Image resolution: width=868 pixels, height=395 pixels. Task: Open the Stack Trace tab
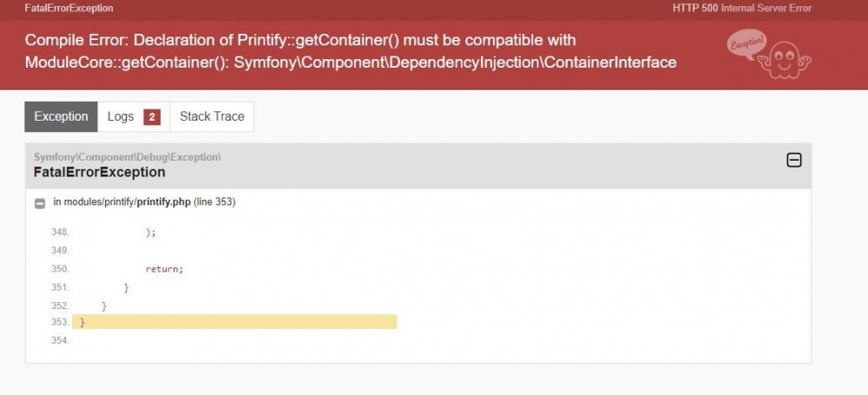click(212, 116)
